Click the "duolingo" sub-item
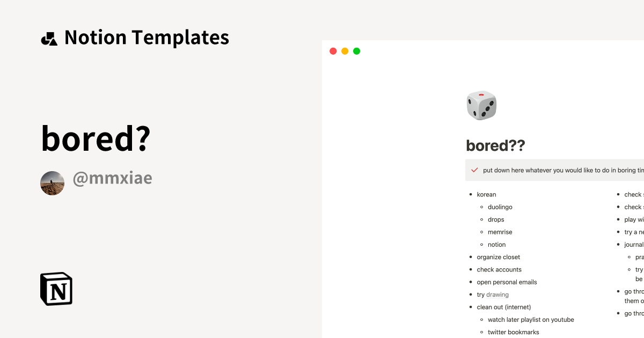The image size is (644, 338). pyautogui.click(x=500, y=207)
